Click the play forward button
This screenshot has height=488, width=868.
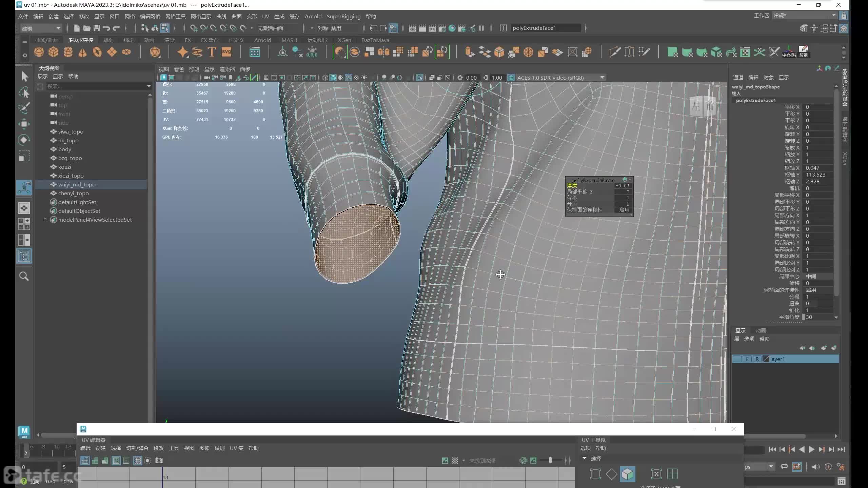coord(811,449)
